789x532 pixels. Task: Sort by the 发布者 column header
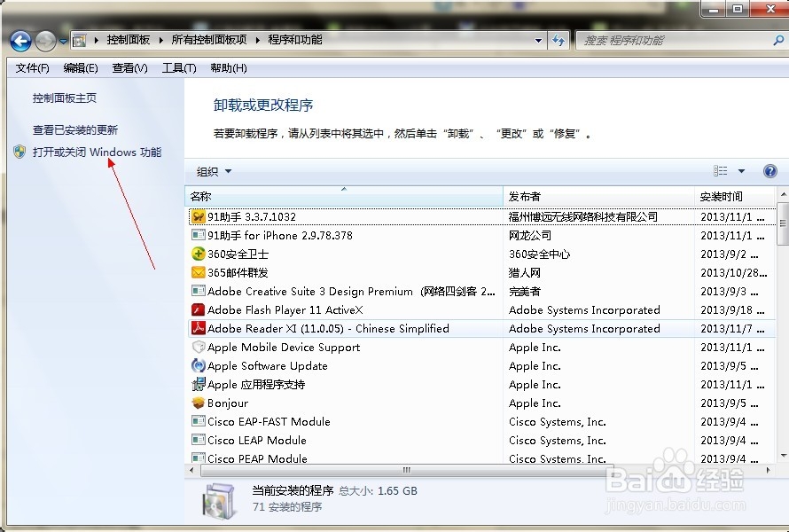[598, 196]
